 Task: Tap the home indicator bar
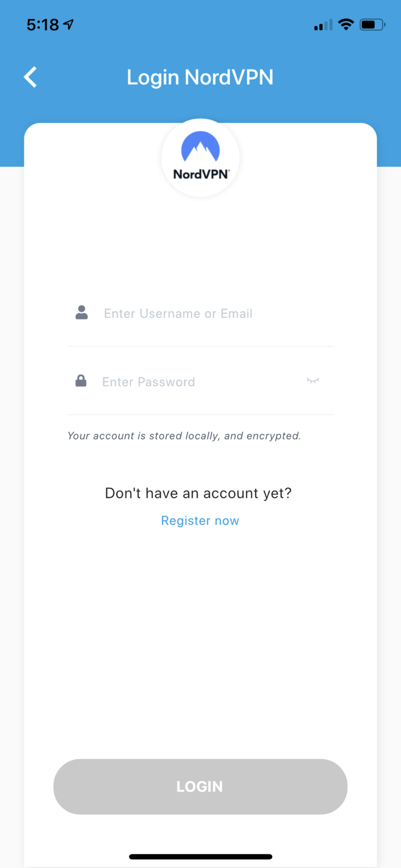pyautogui.click(x=200, y=857)
